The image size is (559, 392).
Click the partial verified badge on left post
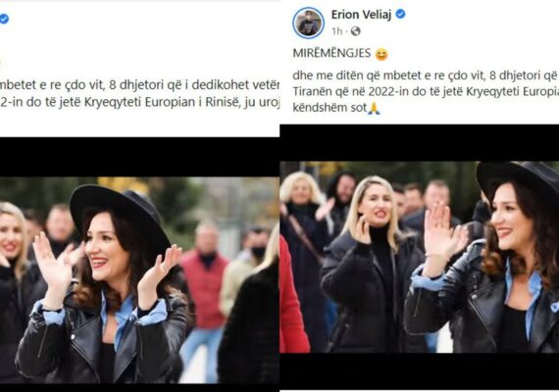[4, 19]
